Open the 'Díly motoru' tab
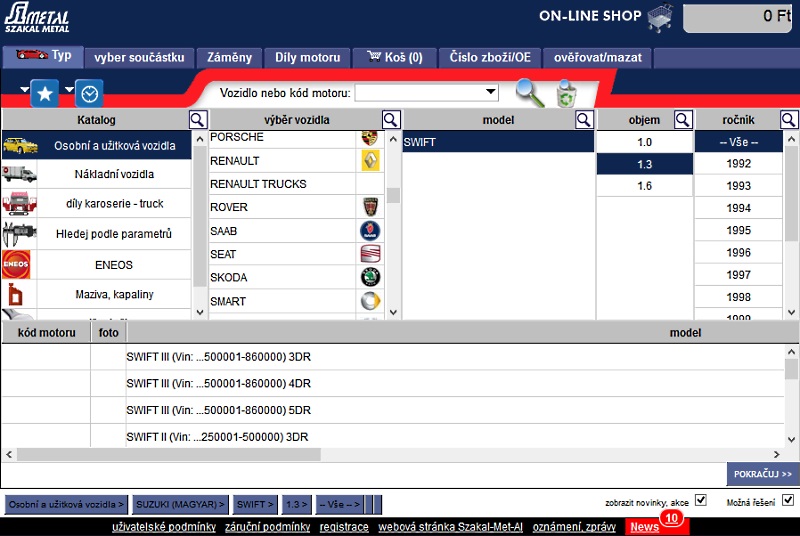 pos(308,58)
